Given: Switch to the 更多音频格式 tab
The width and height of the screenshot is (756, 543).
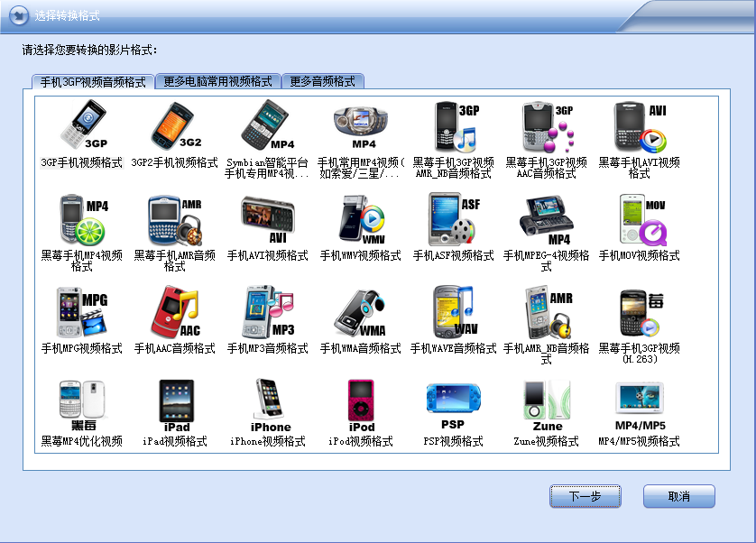Looking at the screenshot, I should coord(323,81).
